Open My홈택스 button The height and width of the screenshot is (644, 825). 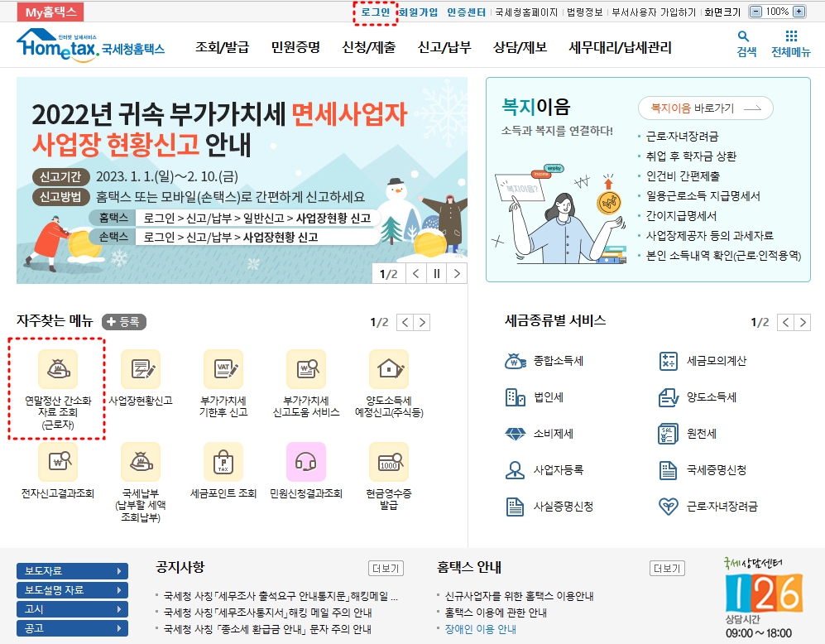tap(50, 12)
